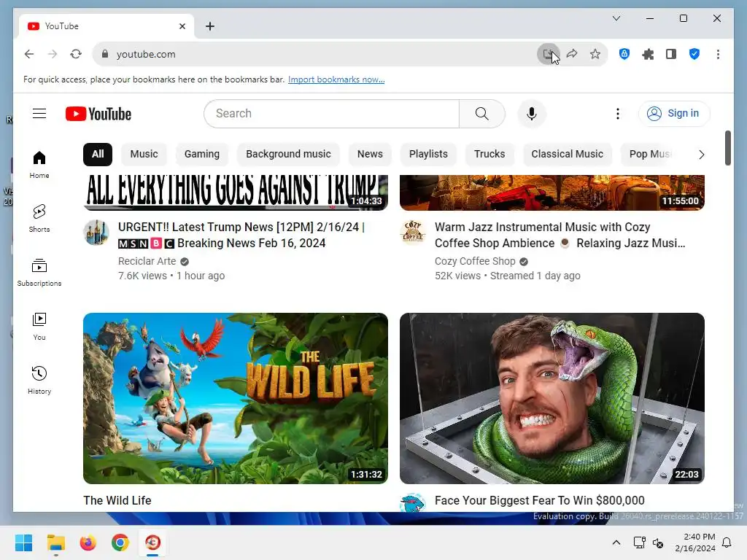This screenshot has width=747, height=560.
Task: Open Subscriptions in the sidebar
Action: click(39, 273)
